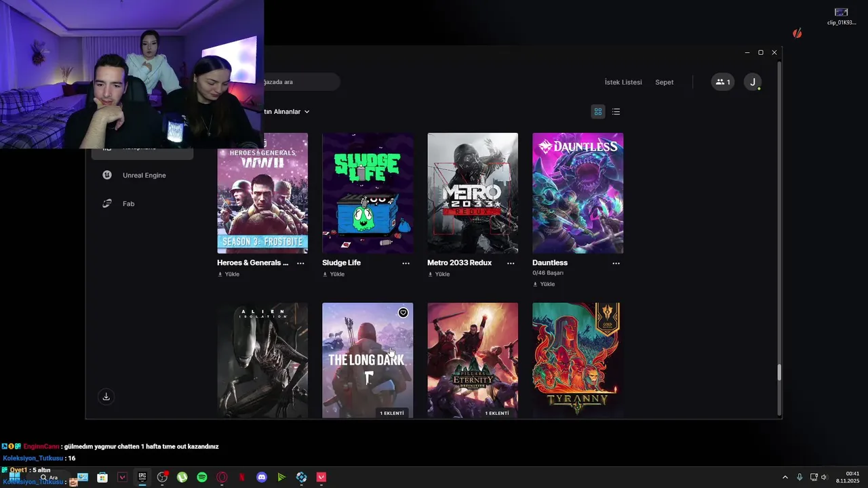Open Sludge Life cover thumbnail

(x=368, y=193)
